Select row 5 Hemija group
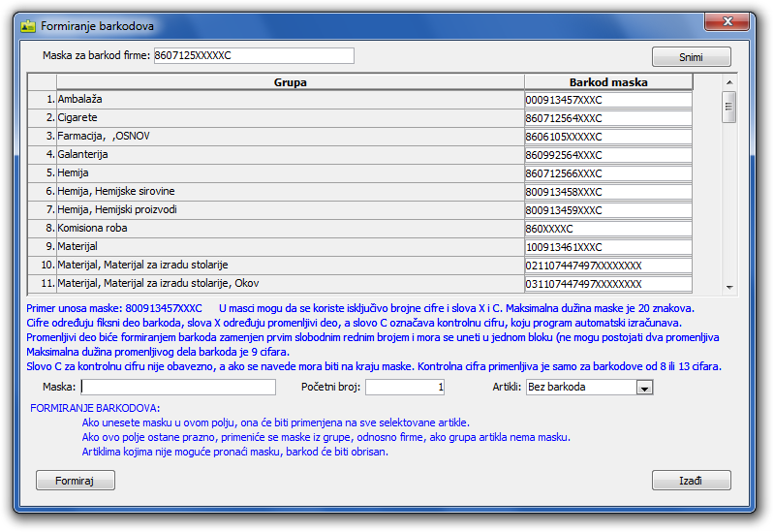The height and width of the screenshot is (532, 774). (x=290, y=173)
